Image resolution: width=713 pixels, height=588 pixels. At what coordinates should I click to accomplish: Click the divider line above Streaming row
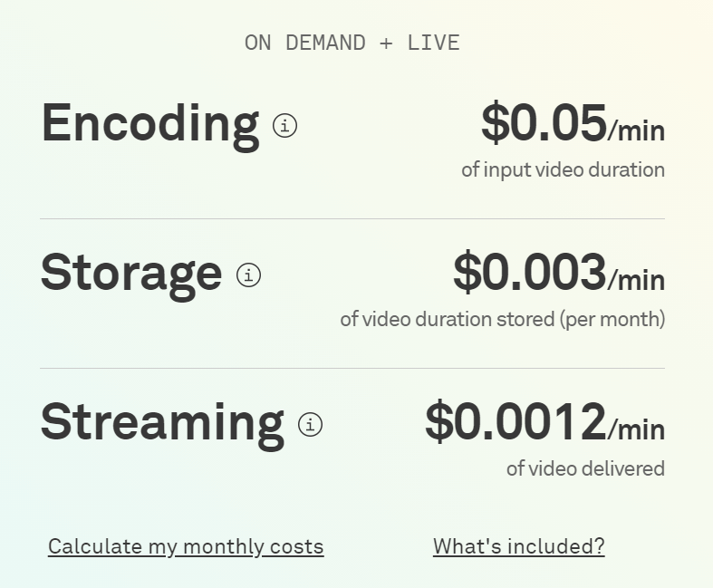click(x=352, y=369)
